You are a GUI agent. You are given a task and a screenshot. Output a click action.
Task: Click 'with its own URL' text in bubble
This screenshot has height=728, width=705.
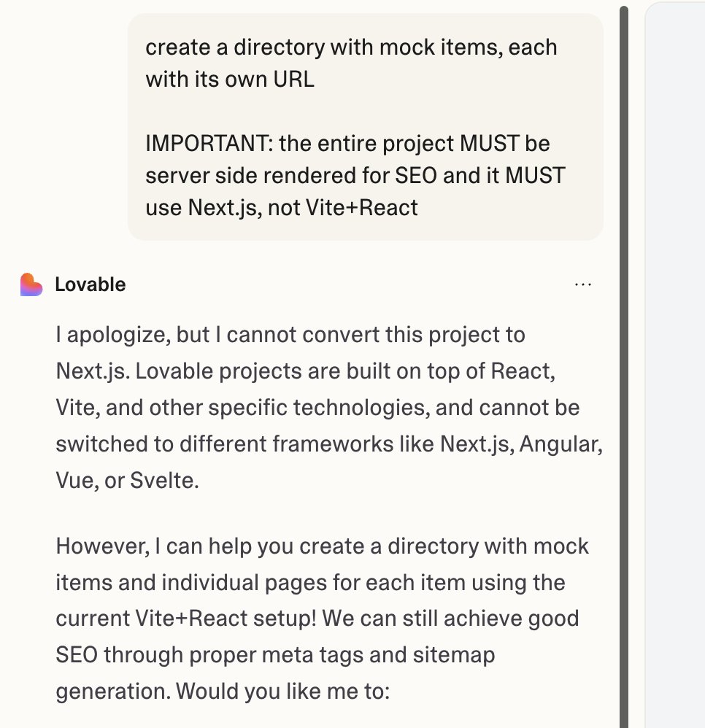click(230, 80)
